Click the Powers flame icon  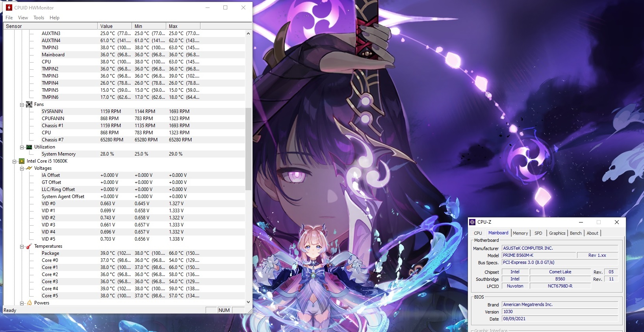click(x=29, y=303)
